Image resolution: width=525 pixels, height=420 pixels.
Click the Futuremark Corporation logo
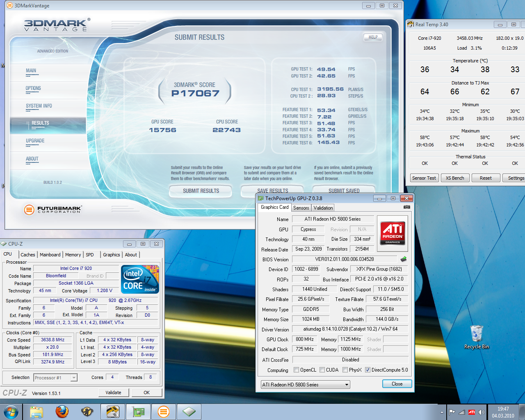[53, 210]
